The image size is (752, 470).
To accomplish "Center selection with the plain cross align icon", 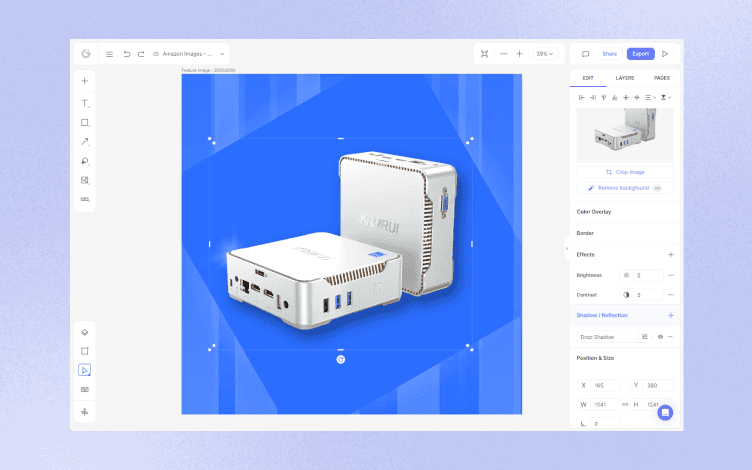I will click(625, 97).
